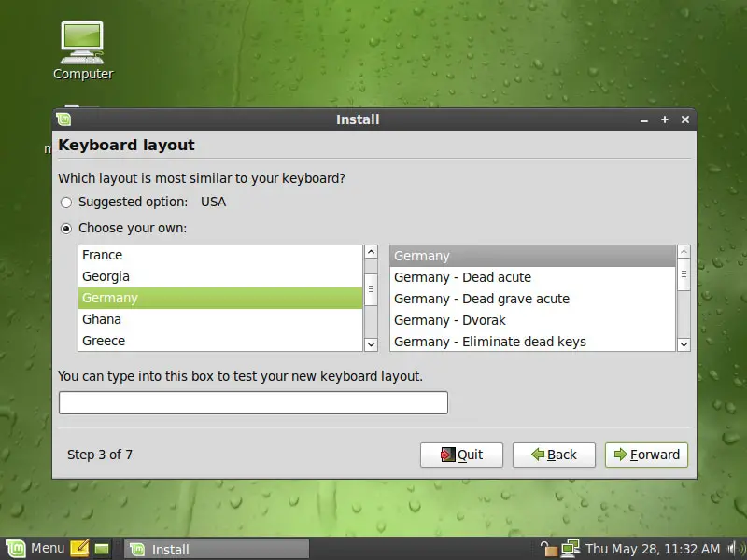The height and width of the screenshot is (560, 747).
Task: Maximize the Install window
Action: (665, 119)
